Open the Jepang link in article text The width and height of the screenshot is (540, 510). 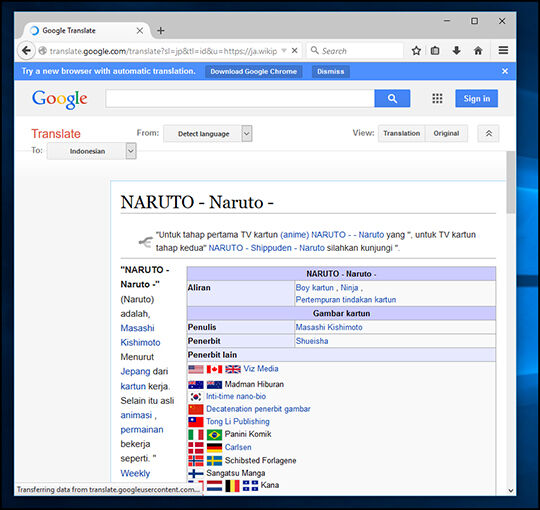tap(135, 372)
